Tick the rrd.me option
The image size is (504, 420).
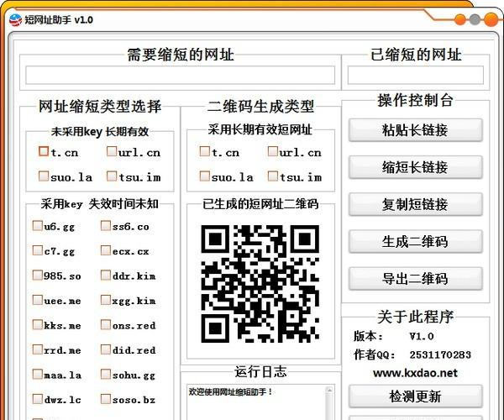(37, 349)
